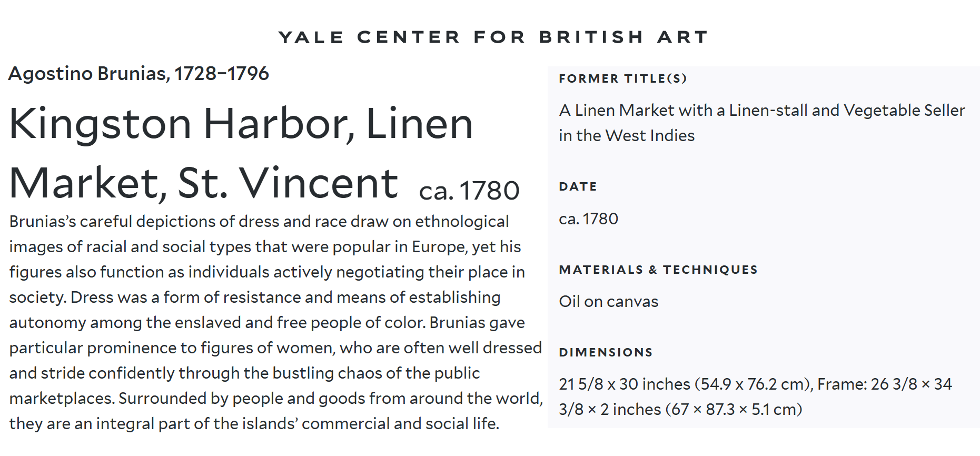The image size is (980, 456).
Task: Click the word "marketplaces" in the description
Action: click(62, 399)
